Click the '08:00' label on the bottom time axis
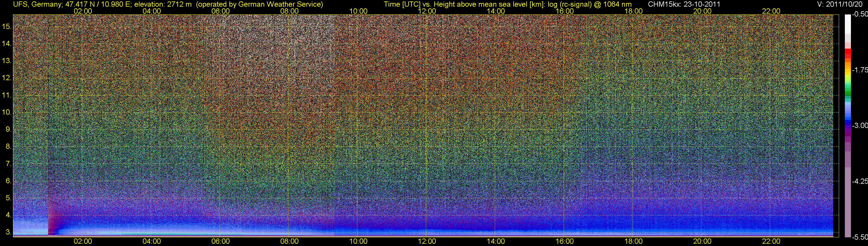The height and width of the screenshot is (246, 868). click(x=289, y=241)
